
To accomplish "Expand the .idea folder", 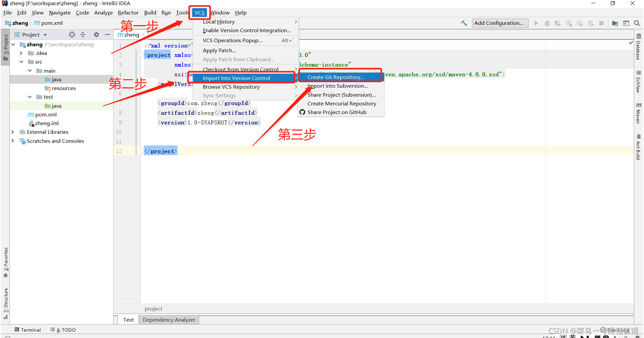I will (x=21, y=53).
